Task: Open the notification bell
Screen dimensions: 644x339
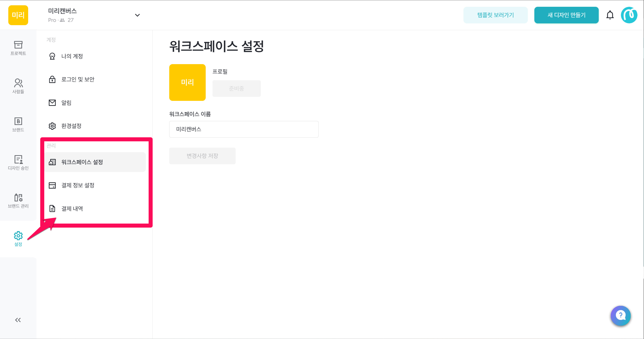Action: (x=610, y=15)
